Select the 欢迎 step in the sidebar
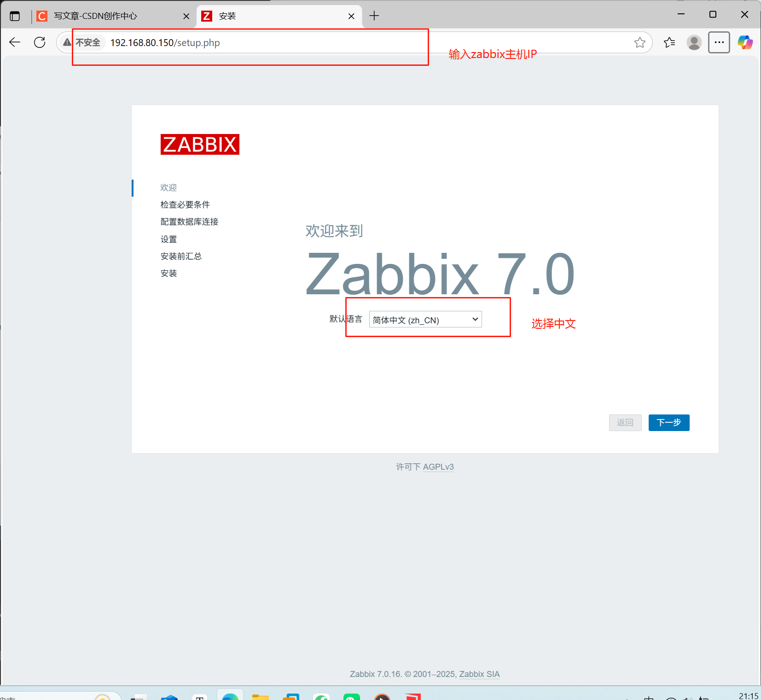761x700 pixels. click(x=168, y=187)
